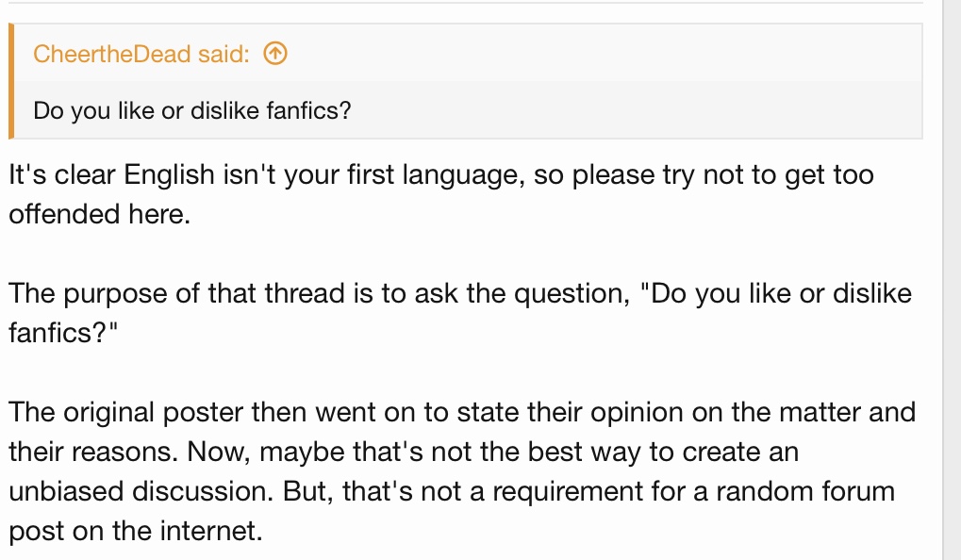Image resolution: width=961 pixels, height=560 pixels.
Task: Click the sentence starting "It's clear English"
Action: (x=283, y=175)
